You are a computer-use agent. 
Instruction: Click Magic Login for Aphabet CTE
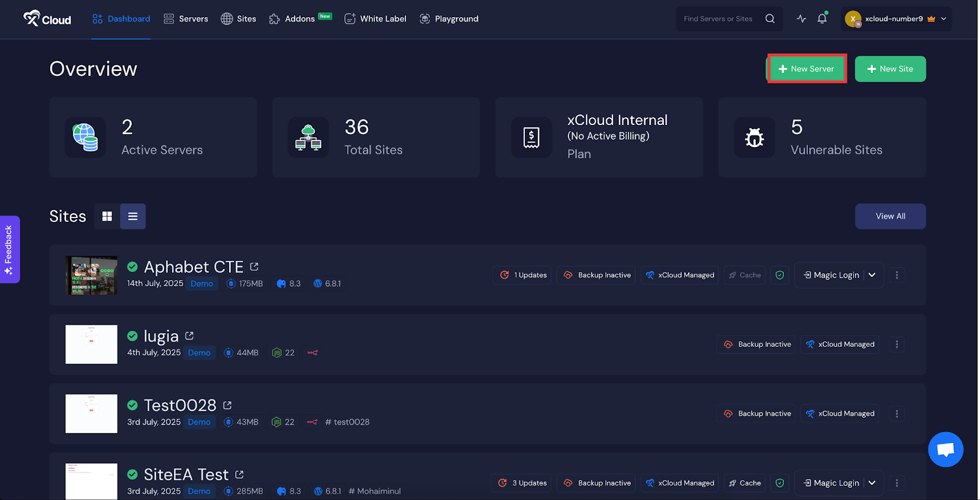[x=831, y=275]
